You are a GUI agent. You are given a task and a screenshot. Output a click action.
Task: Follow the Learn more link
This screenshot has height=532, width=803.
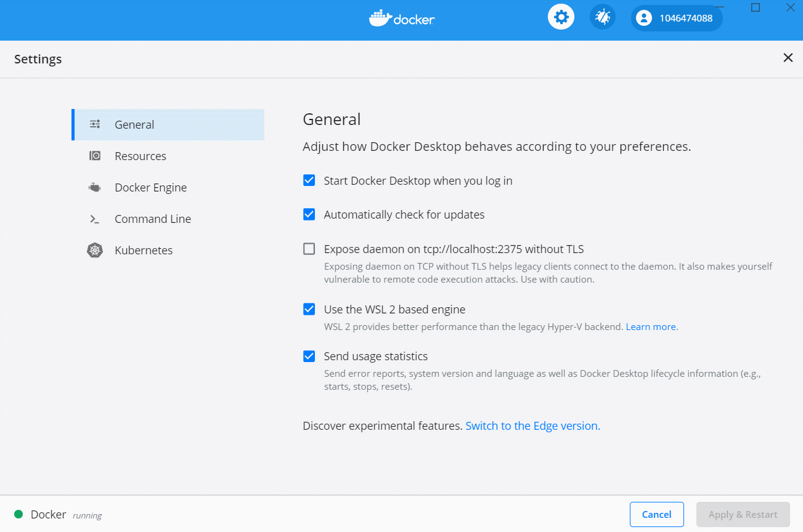tap(651, 326)
